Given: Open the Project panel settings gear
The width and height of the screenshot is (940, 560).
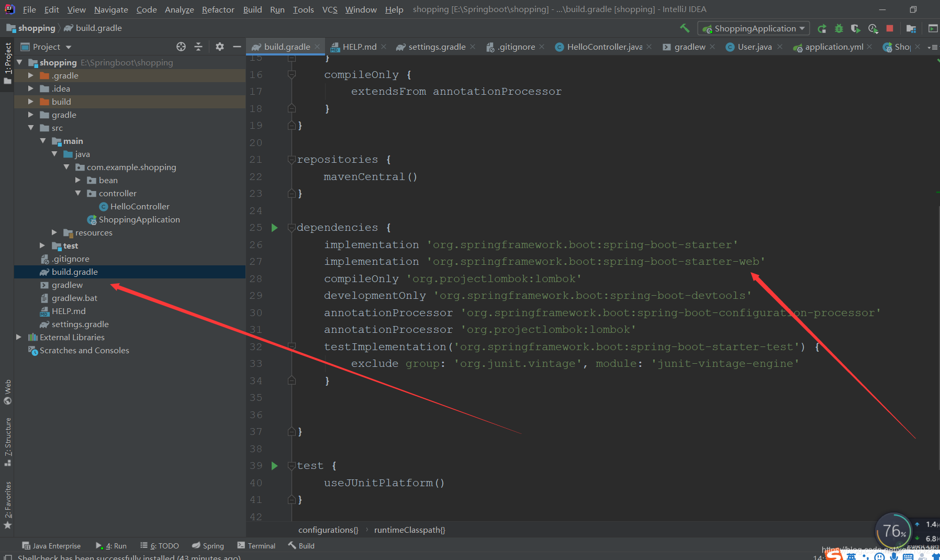Looking at the screenshot, I should tap(220, 47).
